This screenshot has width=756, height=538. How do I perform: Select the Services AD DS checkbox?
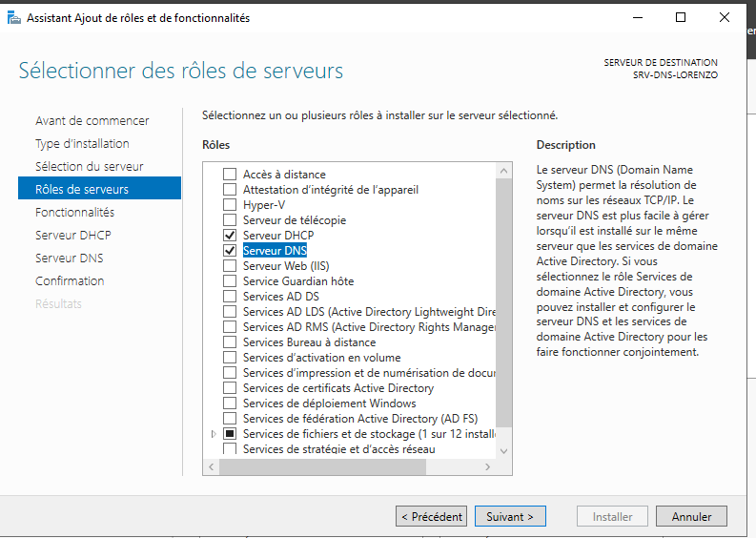tap(229, 297)
